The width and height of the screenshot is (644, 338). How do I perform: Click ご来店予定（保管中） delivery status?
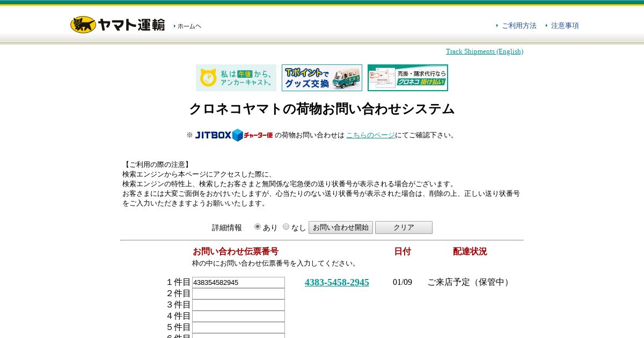[470, 282]
